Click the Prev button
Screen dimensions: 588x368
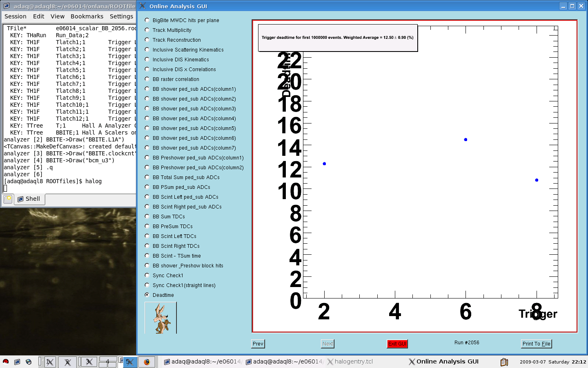point(258,344)
